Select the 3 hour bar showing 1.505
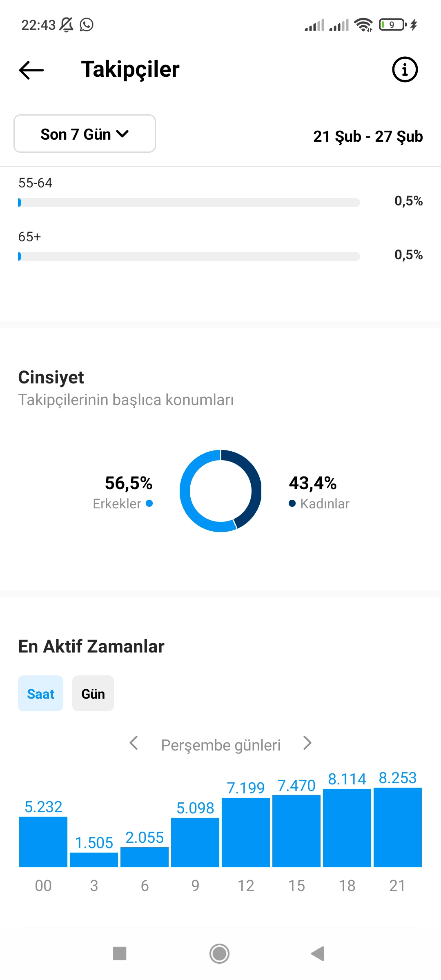 coord(94,860)
